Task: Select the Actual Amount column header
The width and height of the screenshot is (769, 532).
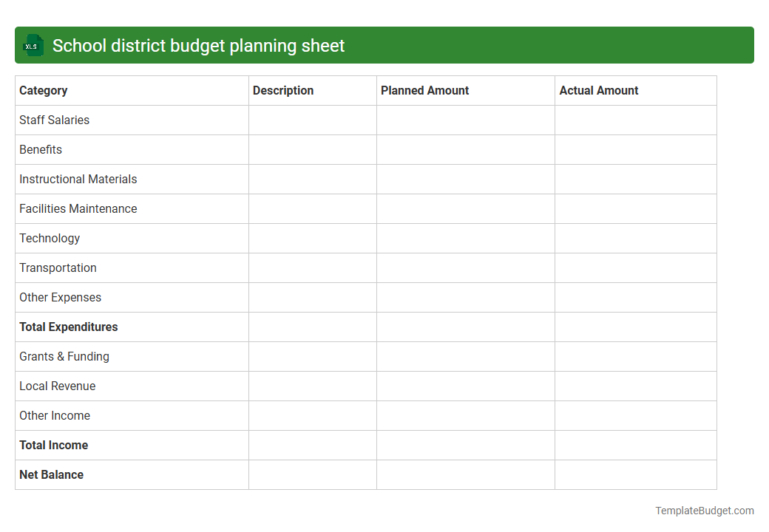Action: [x=599, y=90]
